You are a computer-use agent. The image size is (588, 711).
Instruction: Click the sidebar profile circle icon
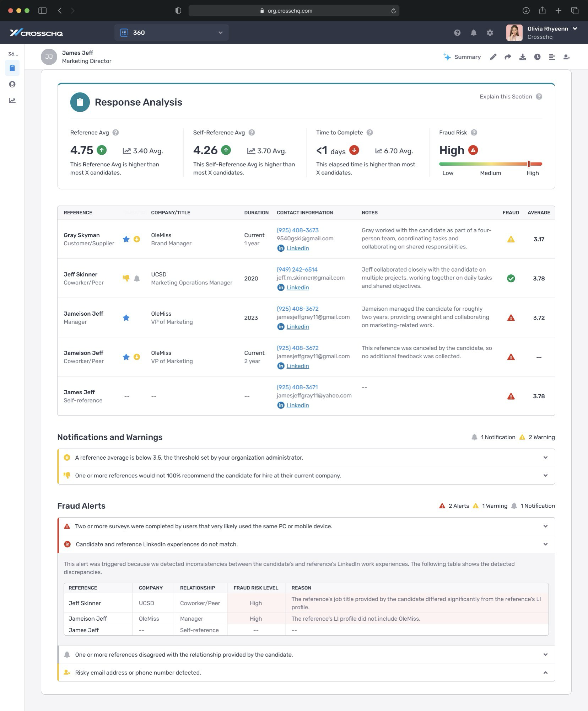12,84
